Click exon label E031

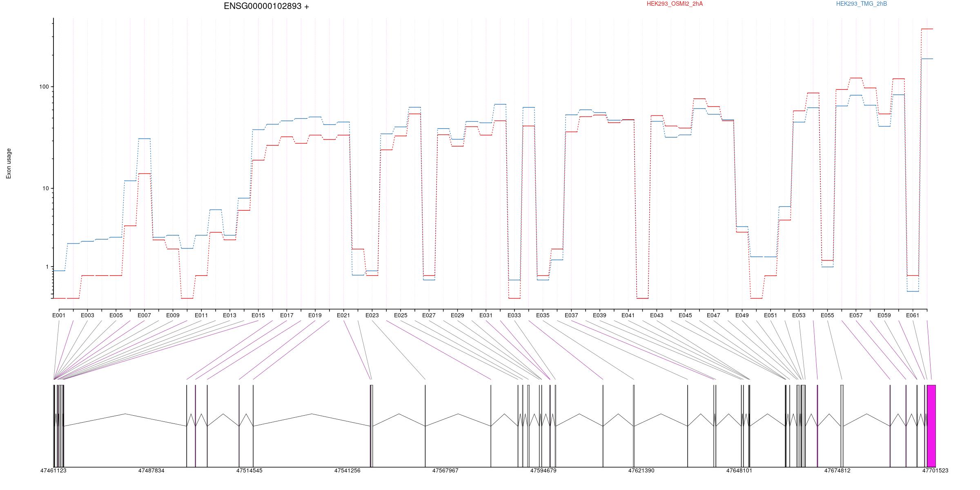click(x=486, y=315)
